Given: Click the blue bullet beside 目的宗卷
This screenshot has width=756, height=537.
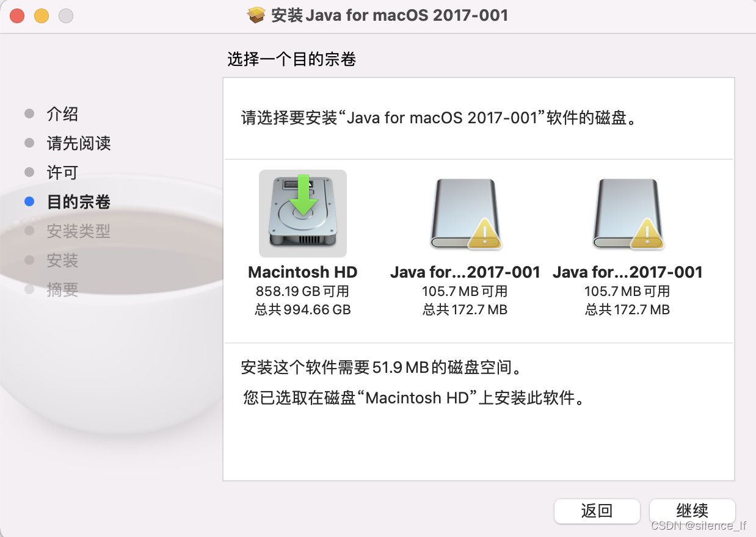Looking at the screenshot, I should [x=29, y=202].
